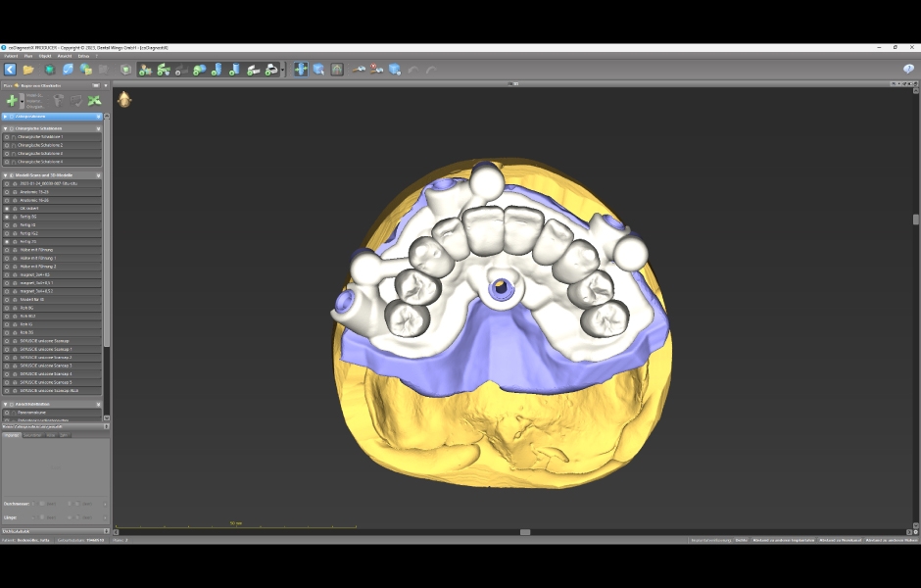Click the horizontal scrollbar thumb below viewport
The height and width of the screenshot is (588, 921).
click(x=525, y=532)
